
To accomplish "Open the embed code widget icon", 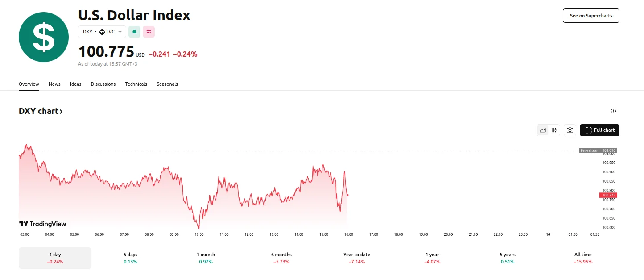I will (613, 111).
